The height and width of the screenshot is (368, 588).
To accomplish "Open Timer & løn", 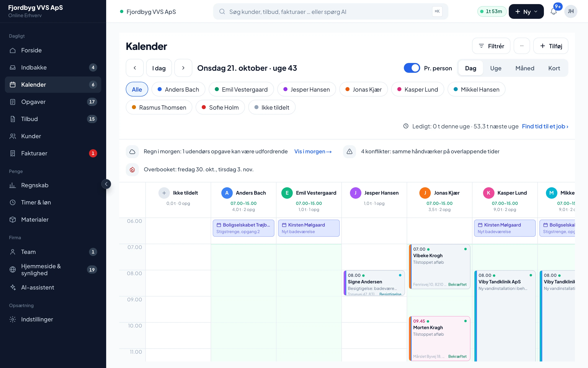I will pyautogui.click(x=53, y=202).
